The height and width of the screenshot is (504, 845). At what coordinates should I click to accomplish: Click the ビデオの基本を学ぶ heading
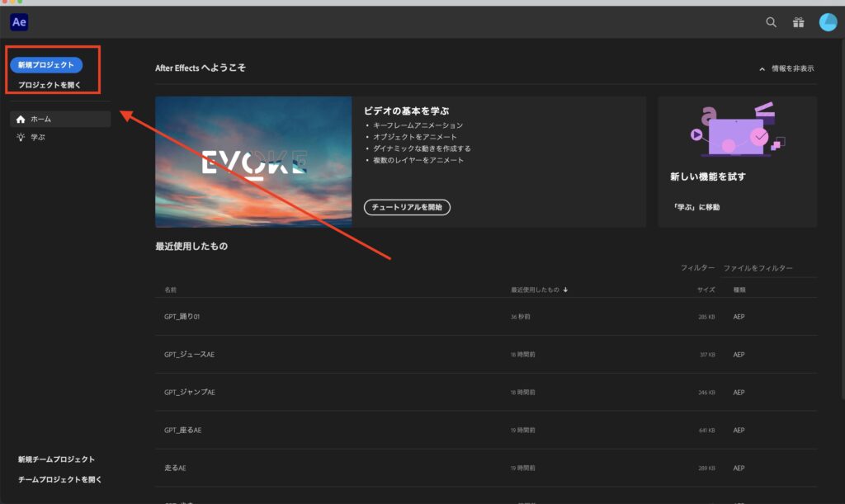406,111
